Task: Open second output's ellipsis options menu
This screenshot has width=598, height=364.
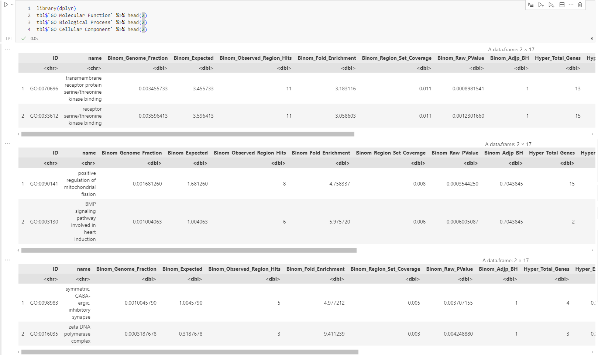Action: point(7,144)
